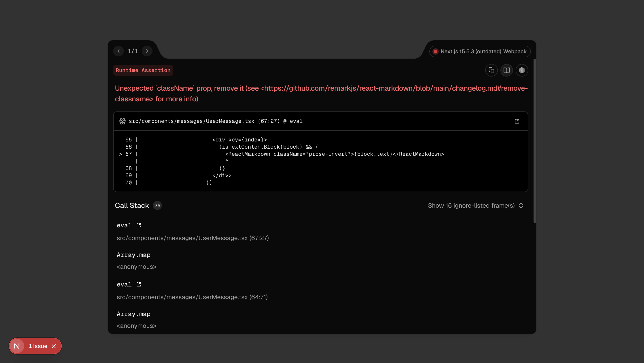Click second Array.map stack frame

point(133,314)
